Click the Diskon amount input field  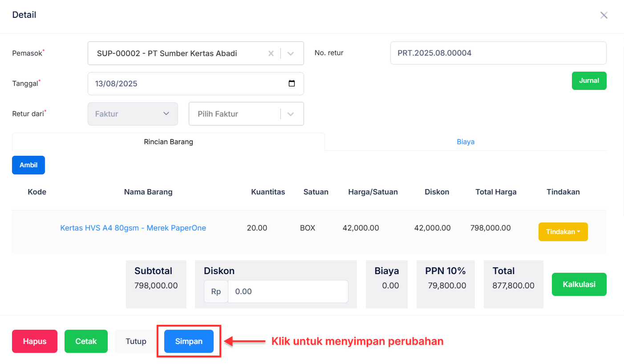tap(288, 291)
